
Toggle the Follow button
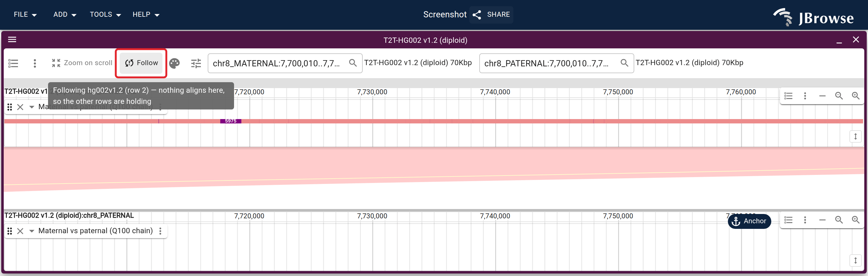[141, 63]
